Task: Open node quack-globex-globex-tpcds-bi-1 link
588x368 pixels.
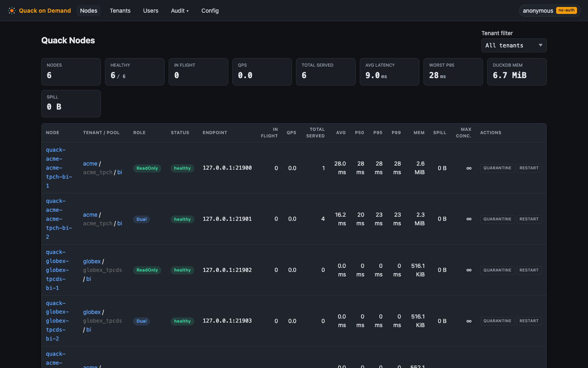Action: click(x=57, y=270)
